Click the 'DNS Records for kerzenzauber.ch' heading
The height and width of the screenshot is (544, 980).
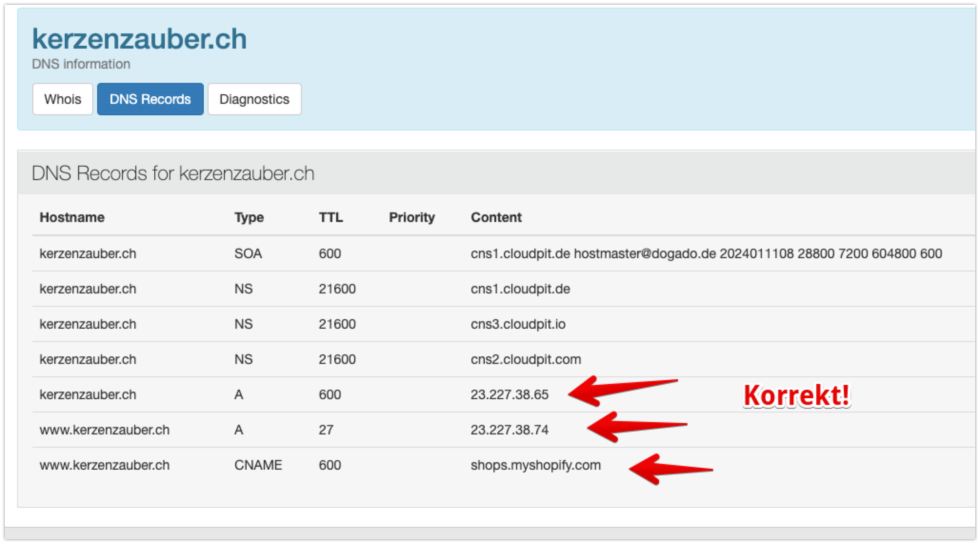pos(173,173)
